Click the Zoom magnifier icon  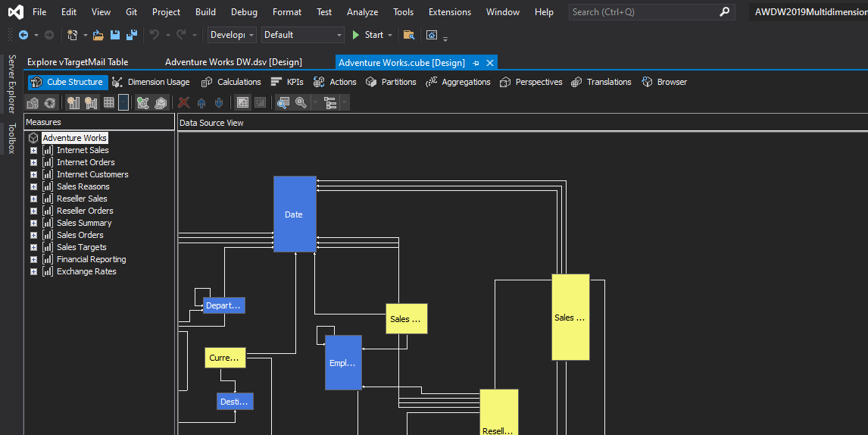(x=301, y=103)
